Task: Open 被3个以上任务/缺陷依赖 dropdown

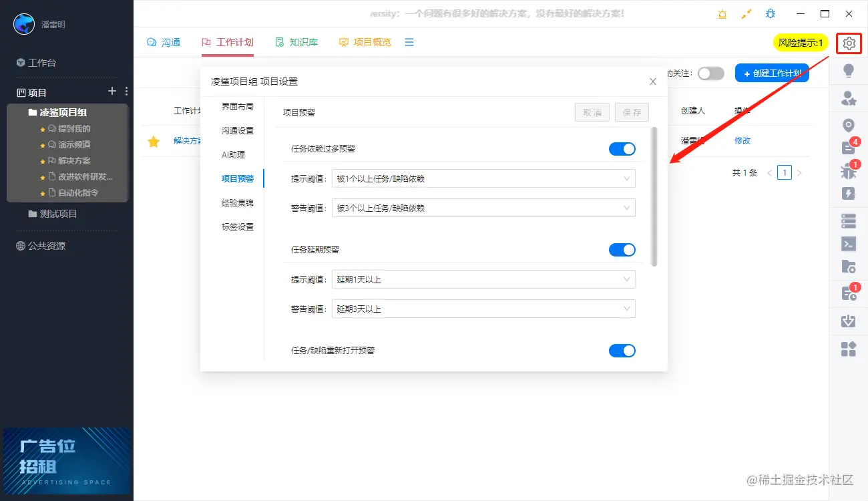Action: [x=483, y=208]
